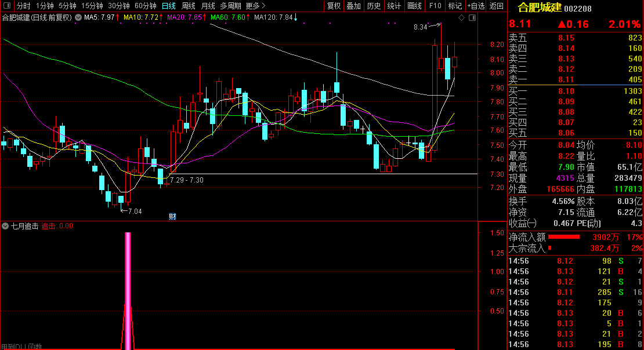Click the 14:56 trade with volume 195
The height and width of the screenshot is (350, 644).
[x=575, y=344]
